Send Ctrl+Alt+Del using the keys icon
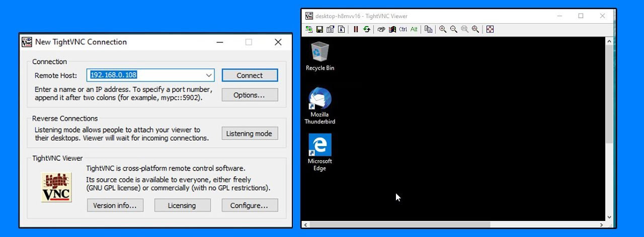 (381, 30)
